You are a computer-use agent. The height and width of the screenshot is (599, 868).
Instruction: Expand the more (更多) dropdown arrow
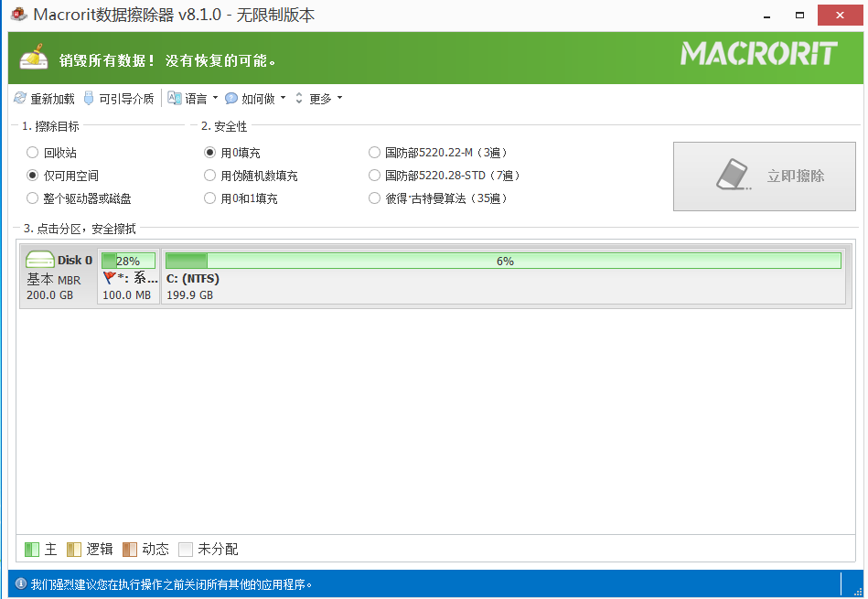(x=339, y=98)
